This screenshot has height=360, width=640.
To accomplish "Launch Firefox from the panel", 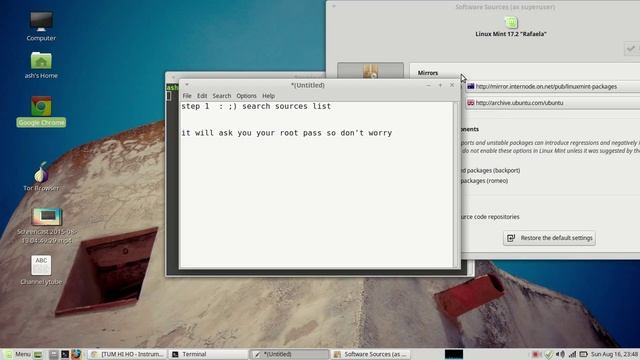I will 76,354.
